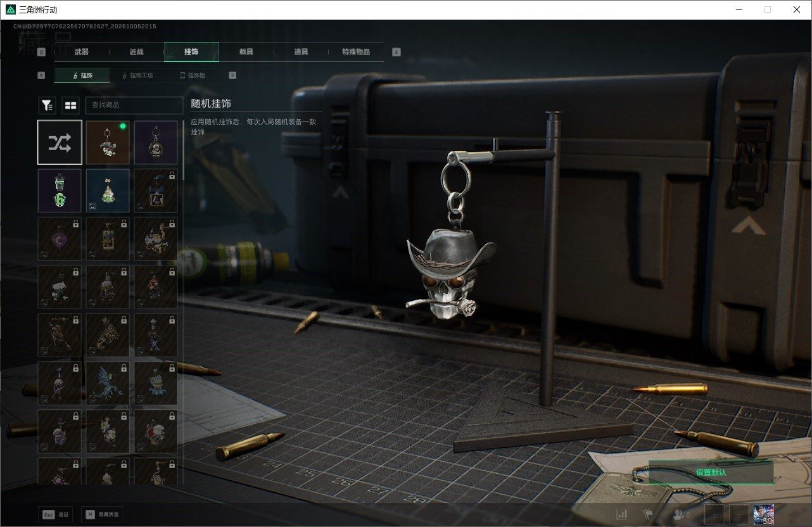The height and width of the screenshot is (527, 812).
Task: Select the green bell charm on blue background
Action: [108, 191]
